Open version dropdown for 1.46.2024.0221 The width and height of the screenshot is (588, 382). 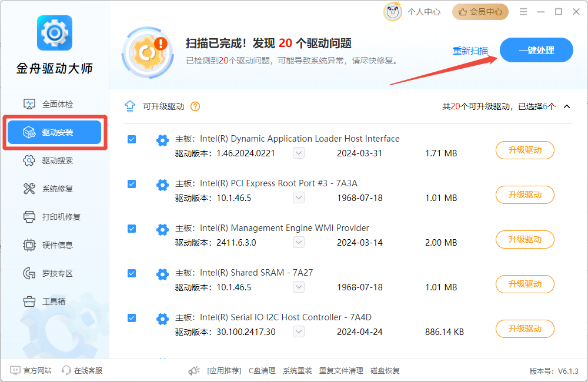tap(299, 153)
